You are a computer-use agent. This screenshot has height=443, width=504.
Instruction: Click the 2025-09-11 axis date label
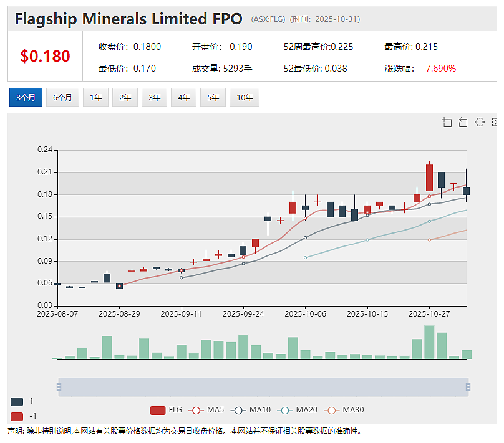coord(182,313)
